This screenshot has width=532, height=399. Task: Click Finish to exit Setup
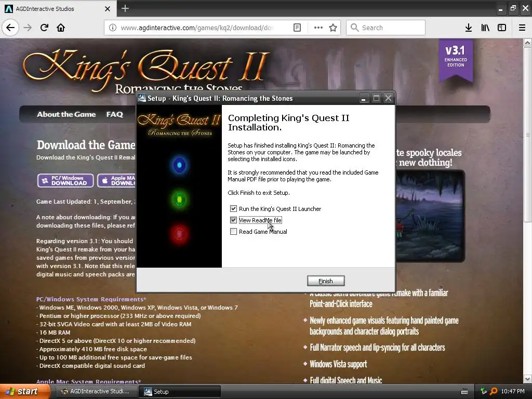(326, 281)
